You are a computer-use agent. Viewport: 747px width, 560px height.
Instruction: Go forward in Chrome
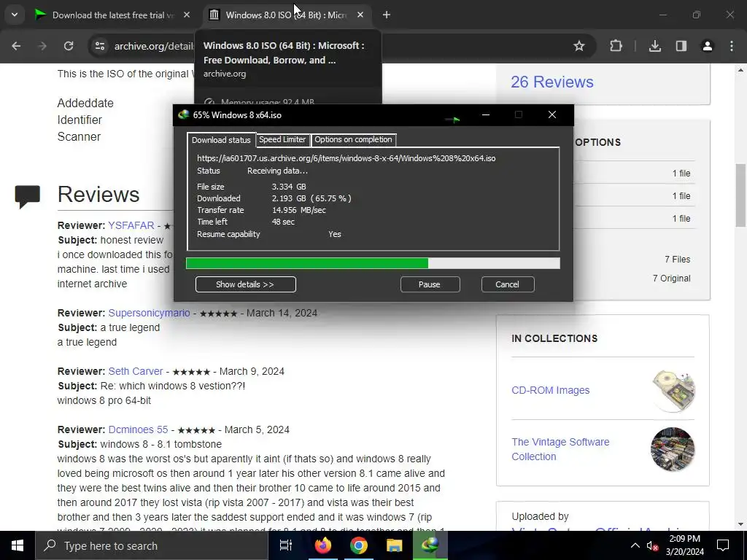(x=42, y=46)
